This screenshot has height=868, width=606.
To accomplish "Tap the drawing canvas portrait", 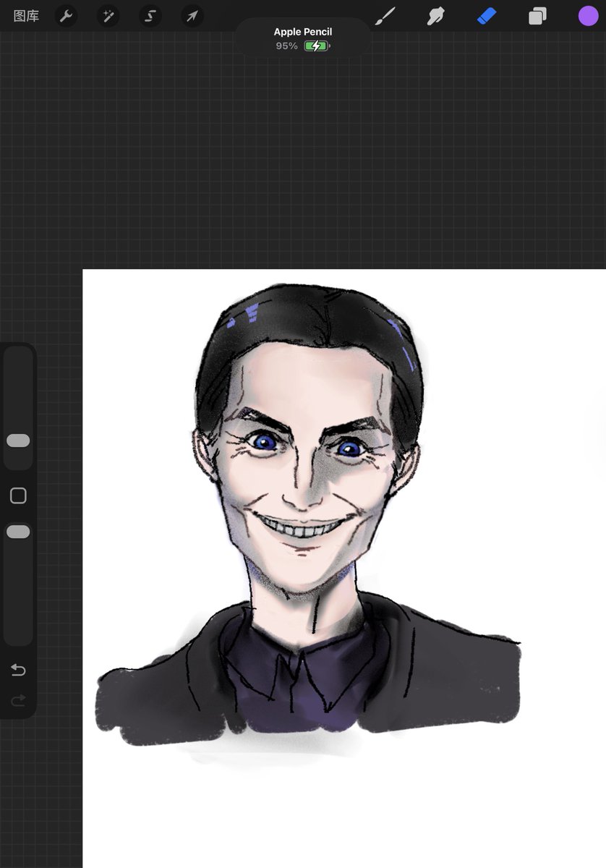I will pyautogui.click(x=308, y=516).
